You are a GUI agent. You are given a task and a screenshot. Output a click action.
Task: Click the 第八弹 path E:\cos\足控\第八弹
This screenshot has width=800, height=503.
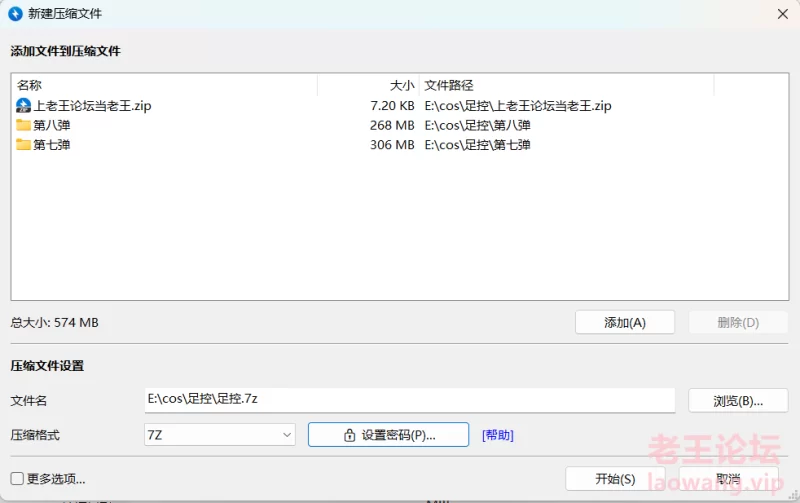click(477, 125)
